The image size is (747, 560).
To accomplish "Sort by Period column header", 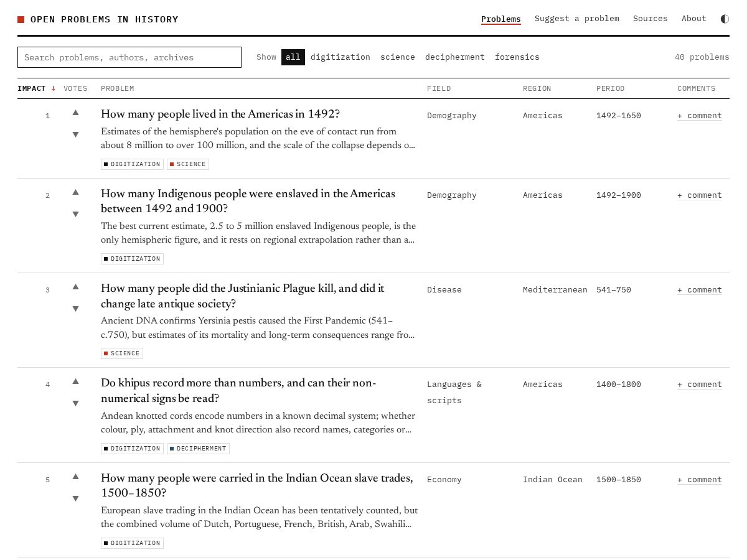I will coord(611,88).
